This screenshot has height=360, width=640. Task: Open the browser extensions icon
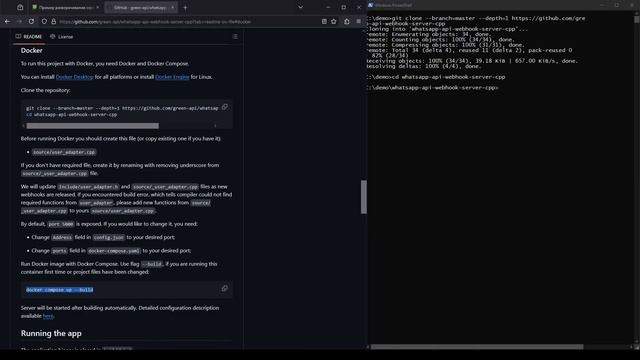[x=347, y=21]
